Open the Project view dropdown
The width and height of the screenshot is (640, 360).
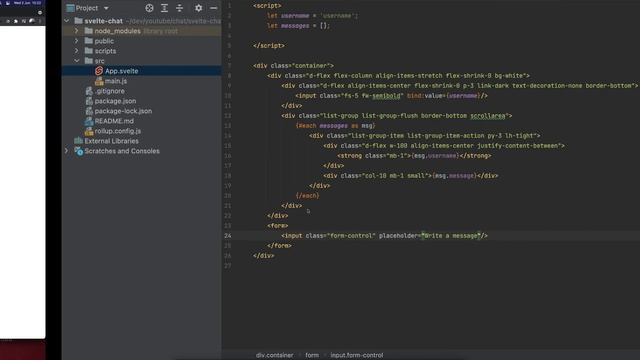pyautogui.click(x=106, y=8)
